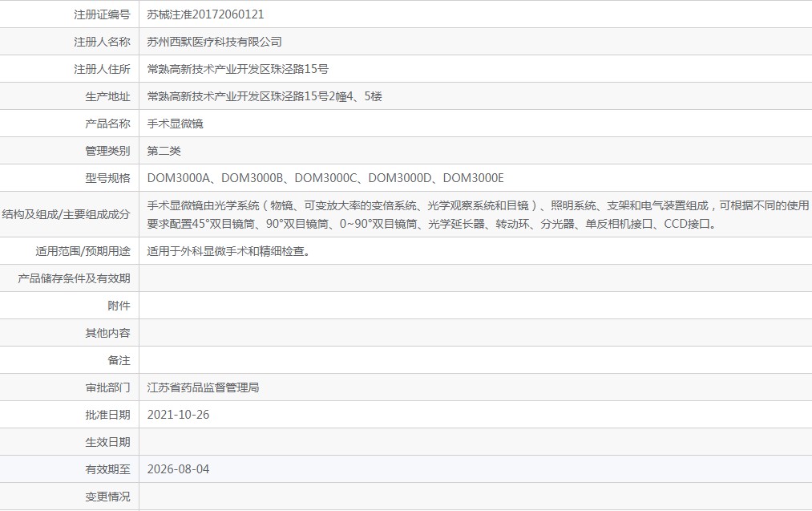Click management category value 第二类

pyautogui.click(x=164, y=151)
